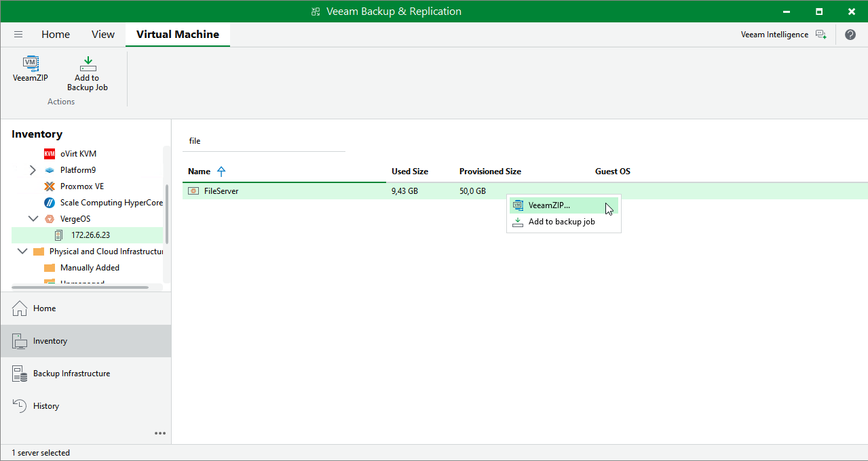
Task: Open the Inventory navigation pane
Action: coord(86,341)
